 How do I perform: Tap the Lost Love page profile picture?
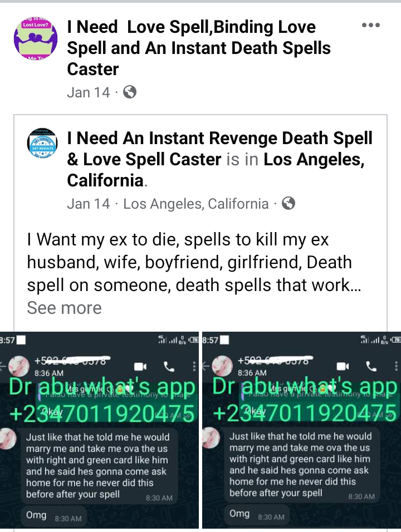(35, 38)
